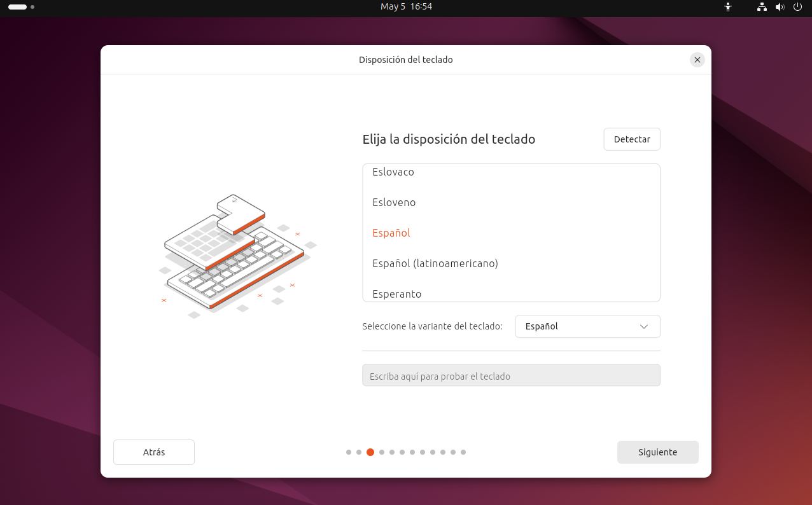
Task: Select Eslovaco keyboard layout
Action: pyautogui.click(x=393, y=172)
